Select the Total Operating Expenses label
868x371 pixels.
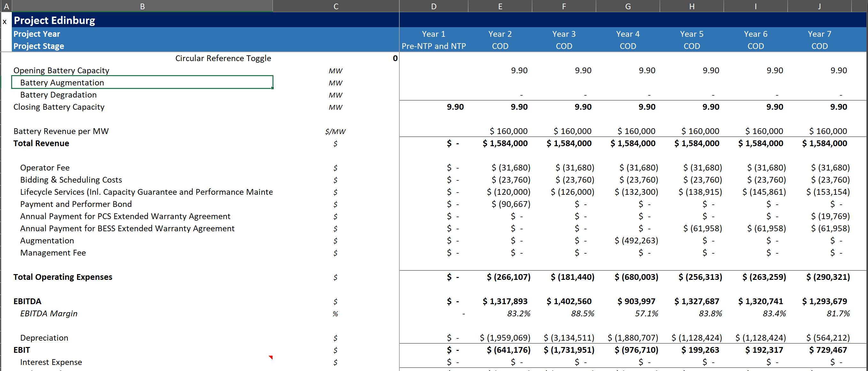pos(63,277)
